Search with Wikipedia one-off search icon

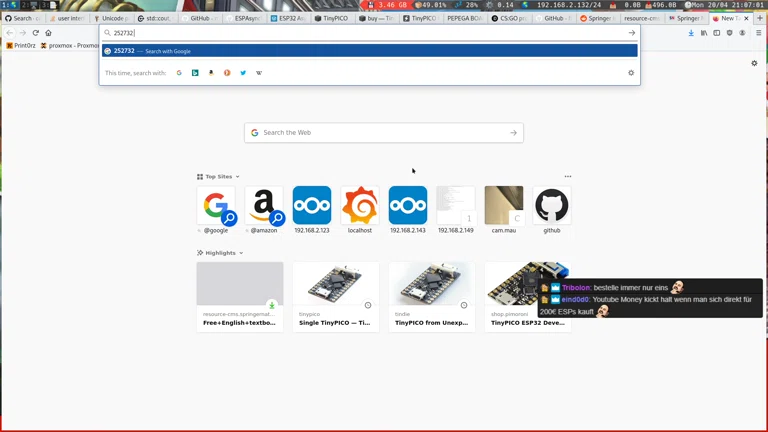point(259,73)
